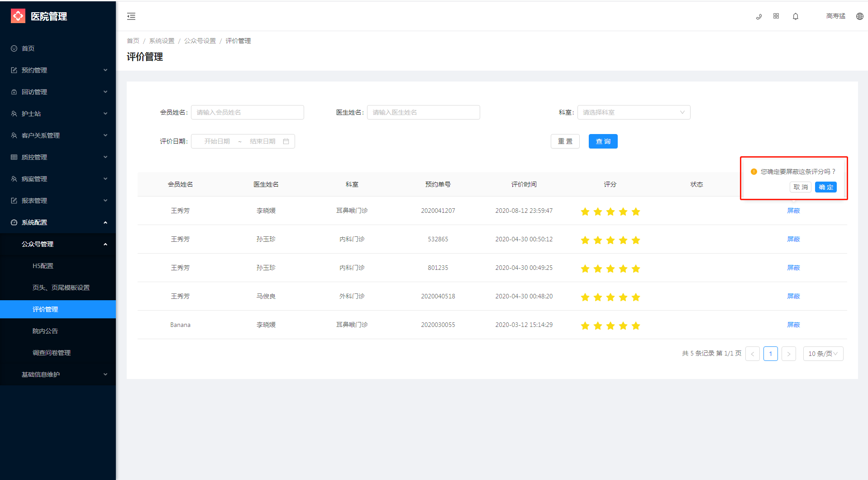Click the 系统配置 dashboard icon in sidebar
The height and width of the screenshot is (480, 868).
[14, 222]
